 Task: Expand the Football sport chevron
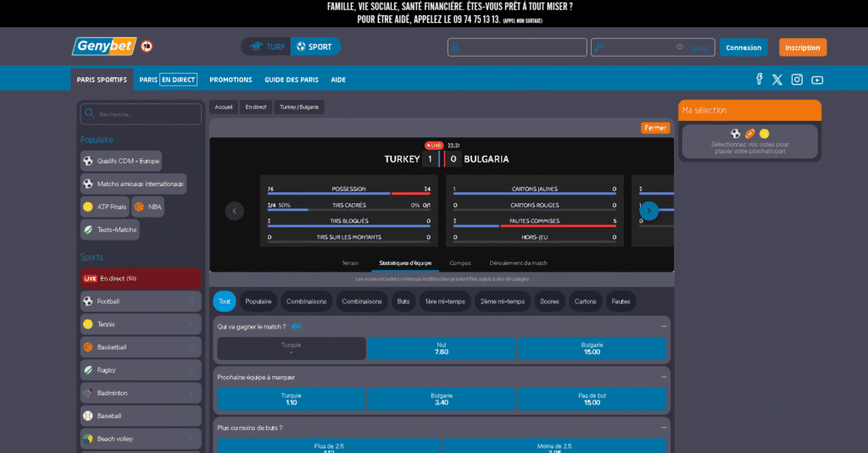192,301
